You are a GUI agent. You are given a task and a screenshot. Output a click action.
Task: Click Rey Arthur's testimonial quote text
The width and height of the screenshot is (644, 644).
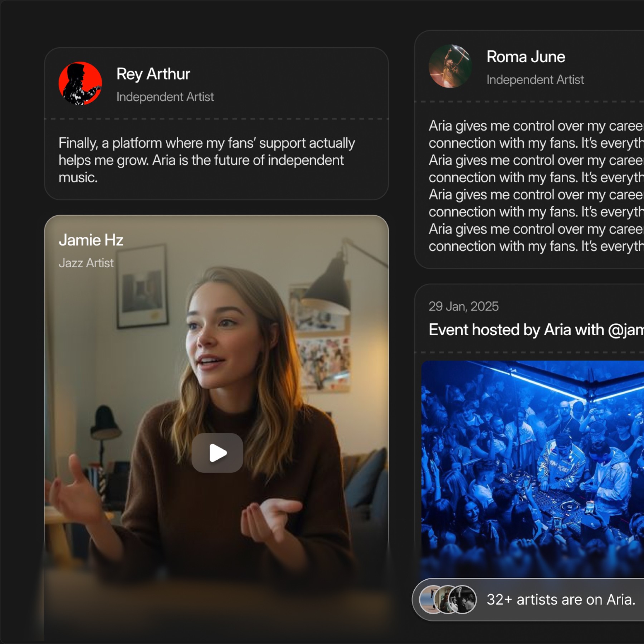[x=207, y=160]
